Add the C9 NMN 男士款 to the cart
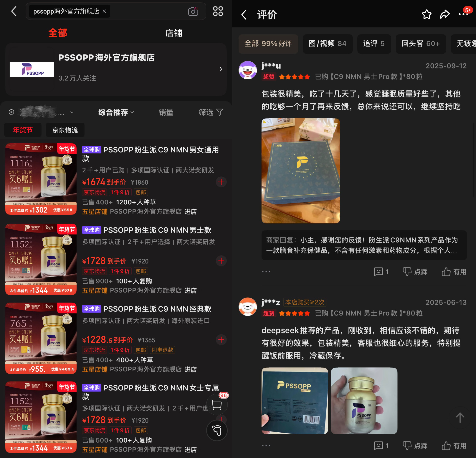Image resolution: width=476 pixels, height=458 pixels. click(x=221, y=261)
